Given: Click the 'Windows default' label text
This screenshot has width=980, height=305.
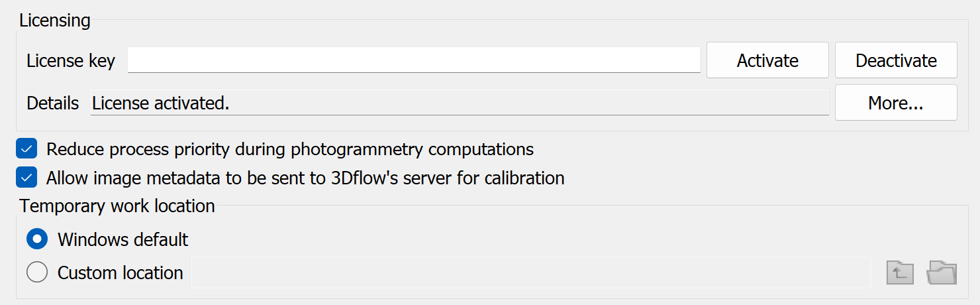Looking at the screenshot, I should click(x=123, y=239).
